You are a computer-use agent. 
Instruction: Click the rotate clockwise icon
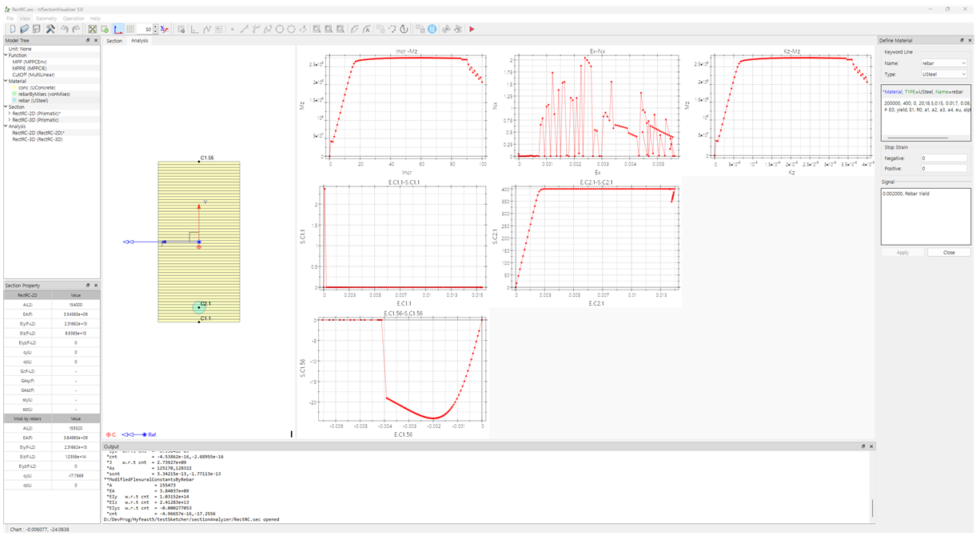pos(404,29)
